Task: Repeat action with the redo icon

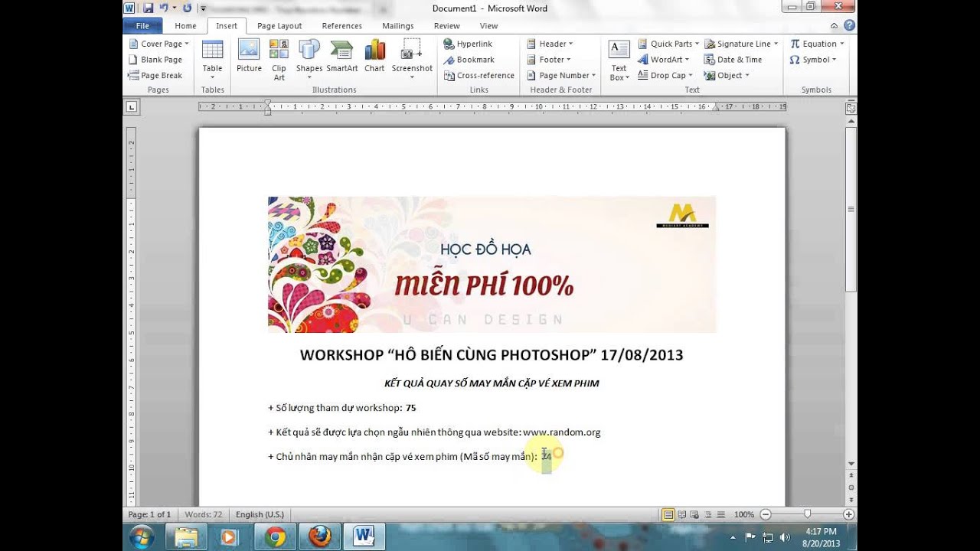Action: pyautogui.click(x=188, y=8)
